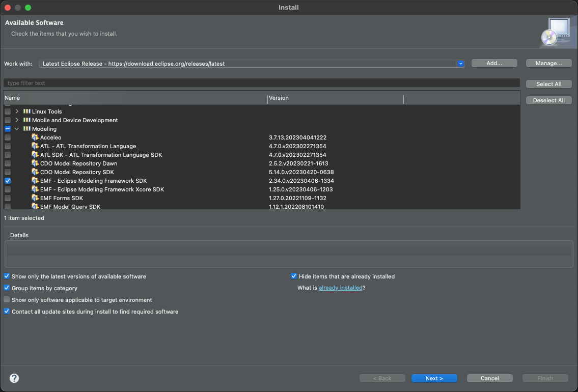Click inside the type filter text field
This screenshot has width=578, height=392.
click(153, 82)
